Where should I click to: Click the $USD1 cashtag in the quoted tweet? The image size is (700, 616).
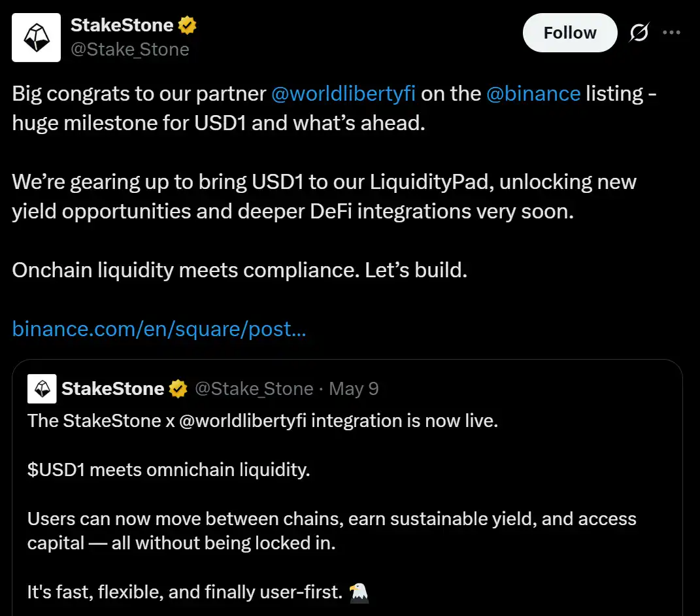click(56, 470)
